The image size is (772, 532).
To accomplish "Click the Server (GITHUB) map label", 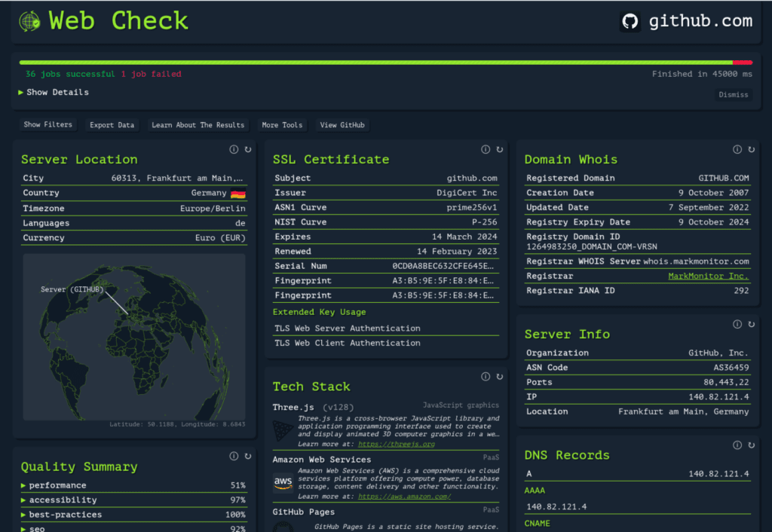I will pos(72,289).
